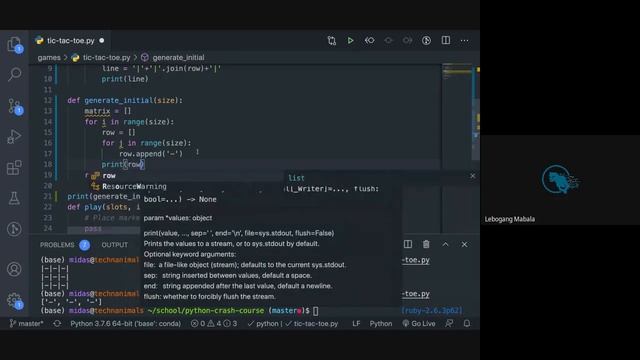Click the feedback icon in status bar
Screen dimensions: 640x360
click(x=449, y=324)
